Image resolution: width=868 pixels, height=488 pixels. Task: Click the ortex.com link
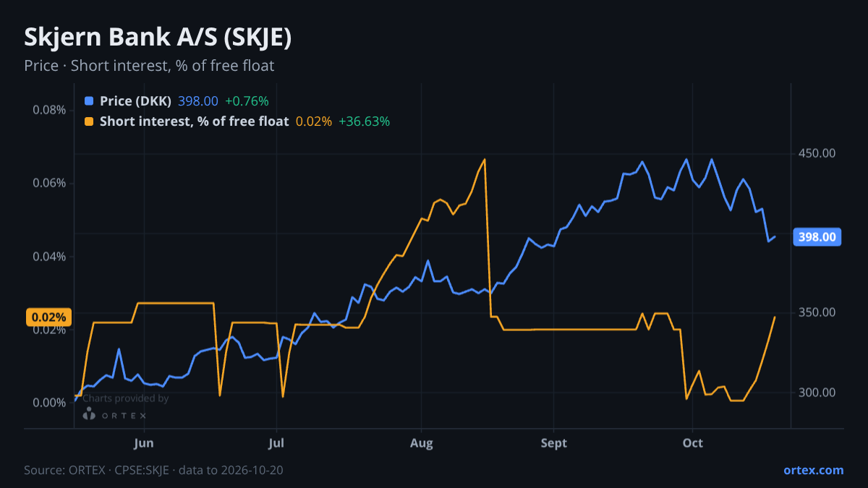click(813, 470)
